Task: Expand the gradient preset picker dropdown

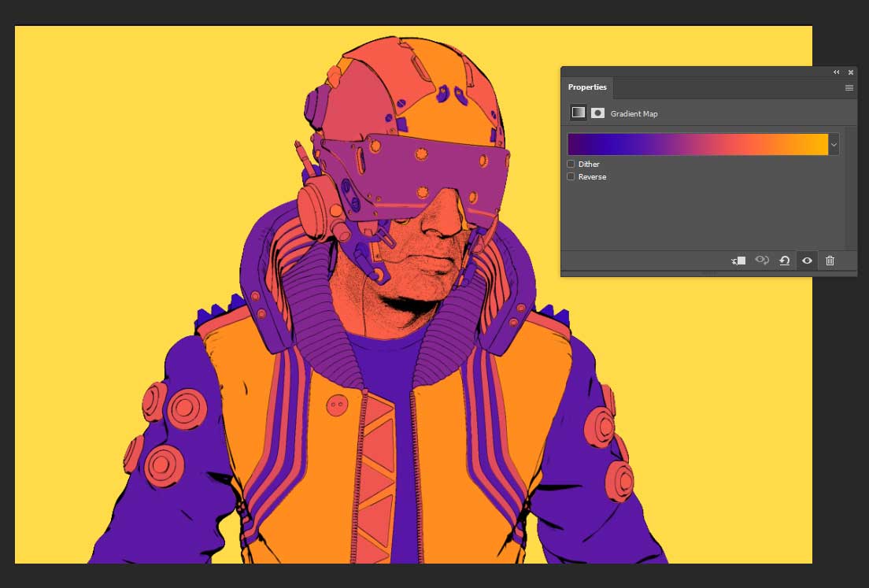Action: pos(834,145)
